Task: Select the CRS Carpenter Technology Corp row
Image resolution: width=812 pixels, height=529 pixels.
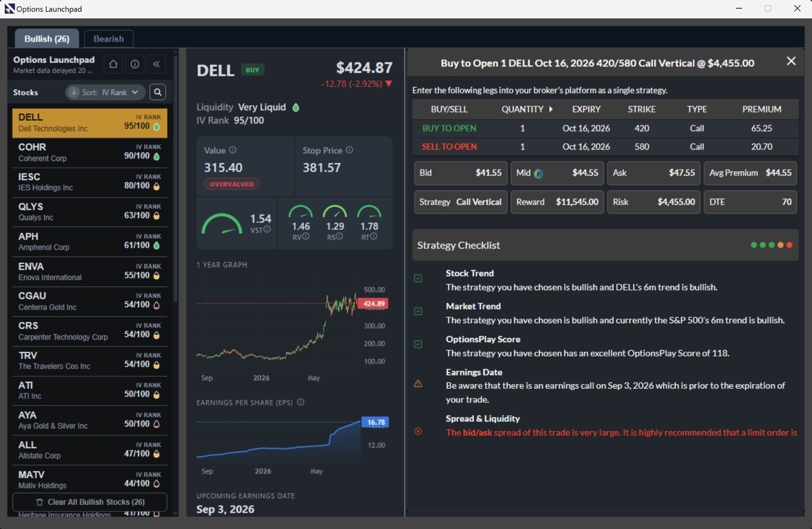Action: (90, 331)
